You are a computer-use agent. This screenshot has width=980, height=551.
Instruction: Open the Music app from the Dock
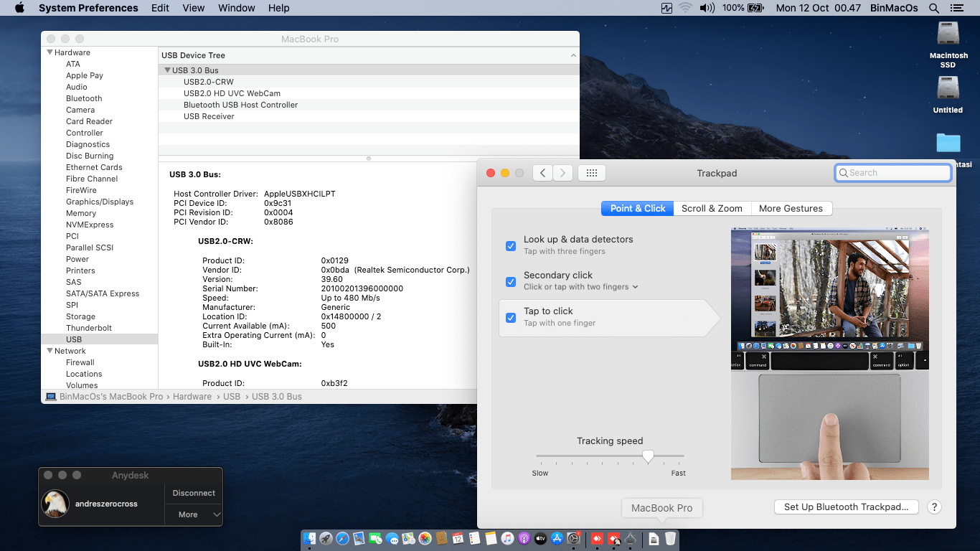click(506, 538)
